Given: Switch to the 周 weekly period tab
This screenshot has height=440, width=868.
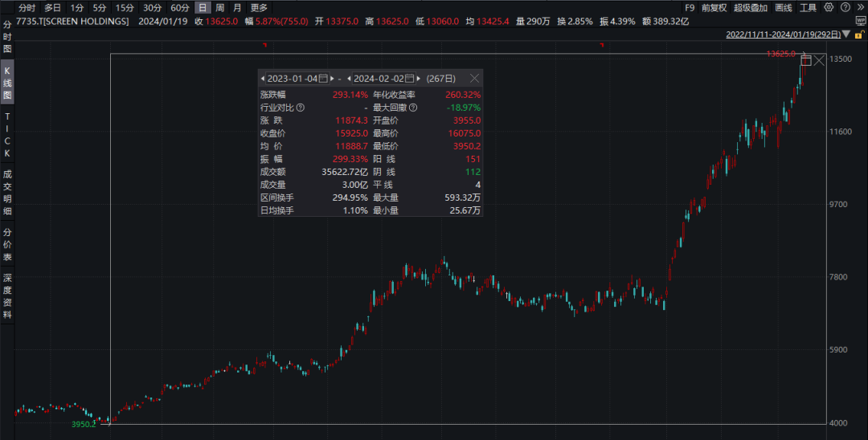Looking at the screenshot, I should pyautogui.click(x=219, y=7).
